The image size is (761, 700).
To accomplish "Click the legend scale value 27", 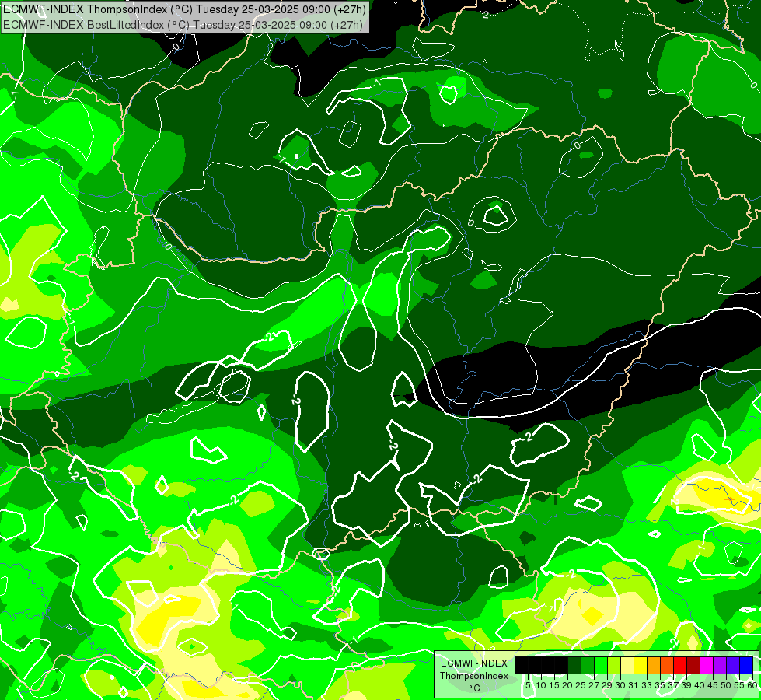I will (x=594, y=685).
